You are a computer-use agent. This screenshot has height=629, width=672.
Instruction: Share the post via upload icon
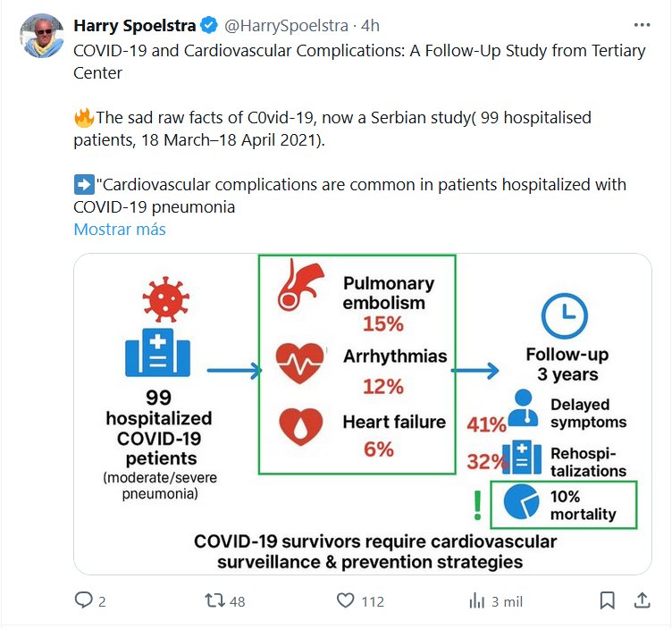click(x=642, y=600)
